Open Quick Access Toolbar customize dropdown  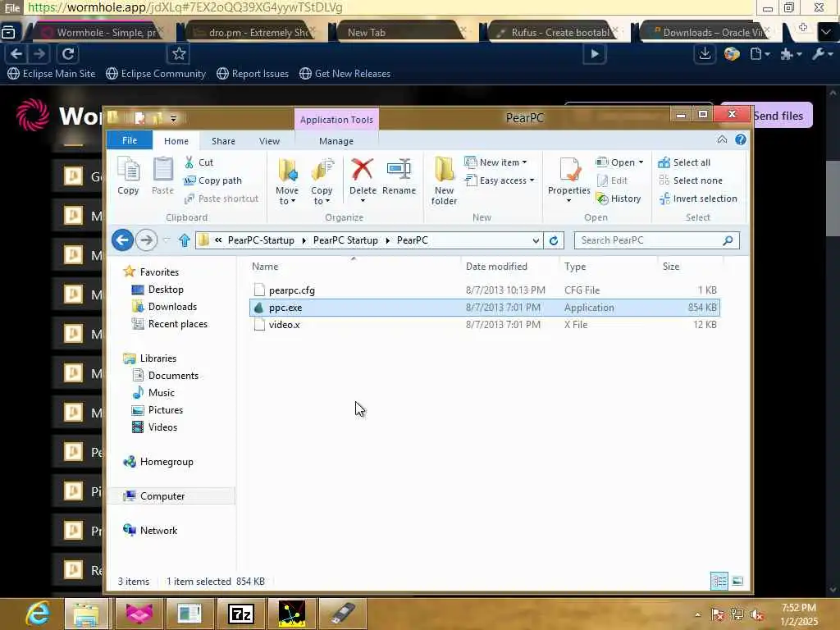coord(173,118)
